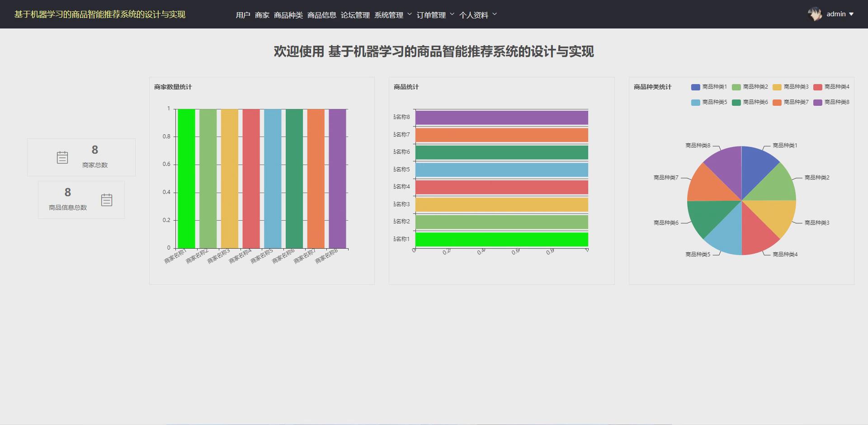Click the purple 商品种类8 pie slice
Image resolution: width=868 pixels, height=425 pixels.
(x=728, y=167)
